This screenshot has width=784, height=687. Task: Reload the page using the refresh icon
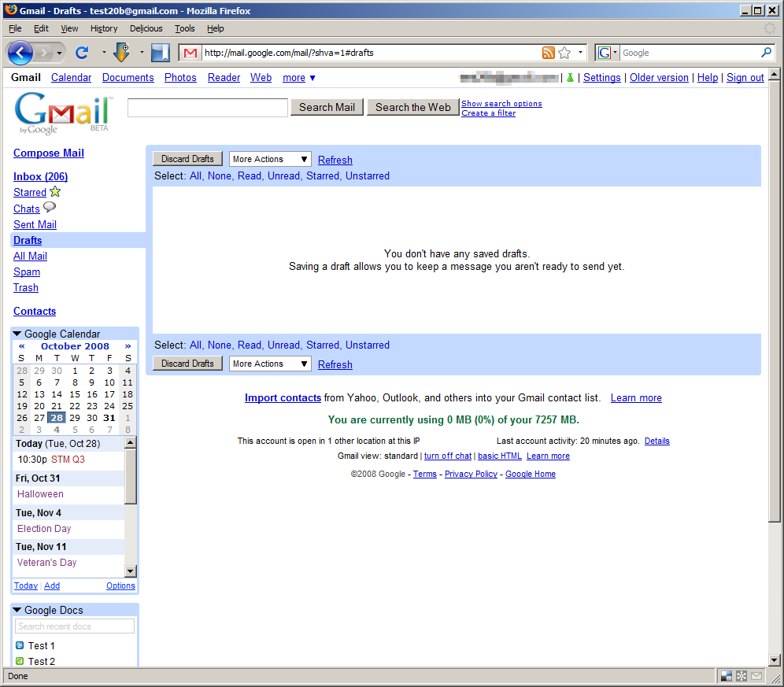[x=82, y=53]
